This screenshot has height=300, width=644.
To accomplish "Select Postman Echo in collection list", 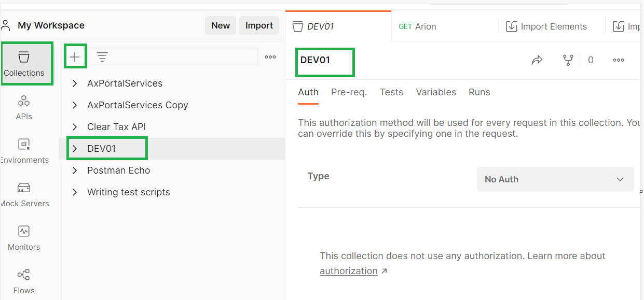I will 118,170.
